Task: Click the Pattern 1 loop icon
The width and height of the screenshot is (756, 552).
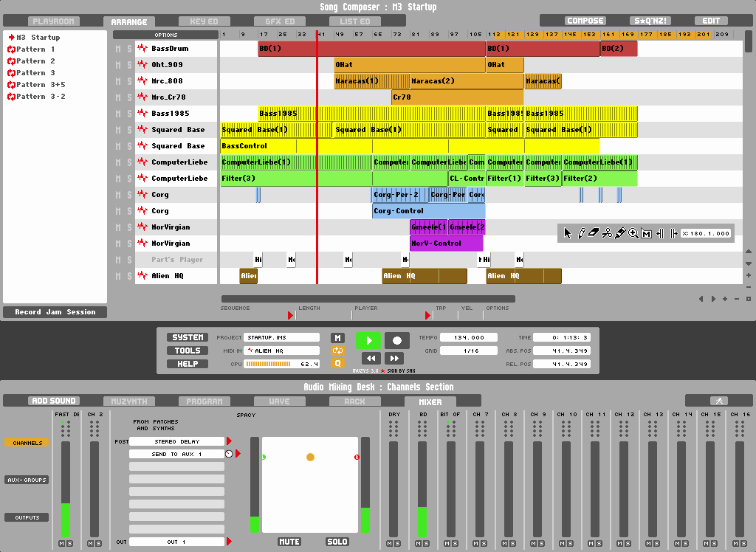Action: point(11,49)
